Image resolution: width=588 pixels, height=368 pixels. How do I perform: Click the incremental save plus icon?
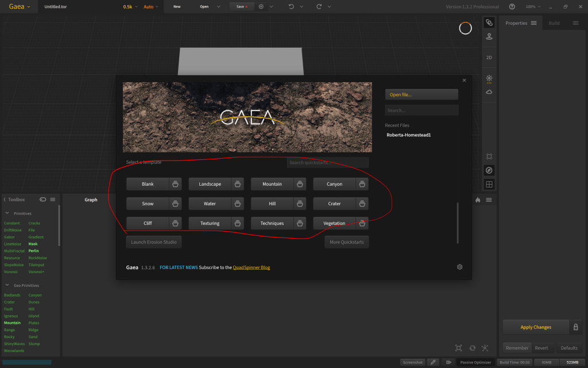pos(261,7)
